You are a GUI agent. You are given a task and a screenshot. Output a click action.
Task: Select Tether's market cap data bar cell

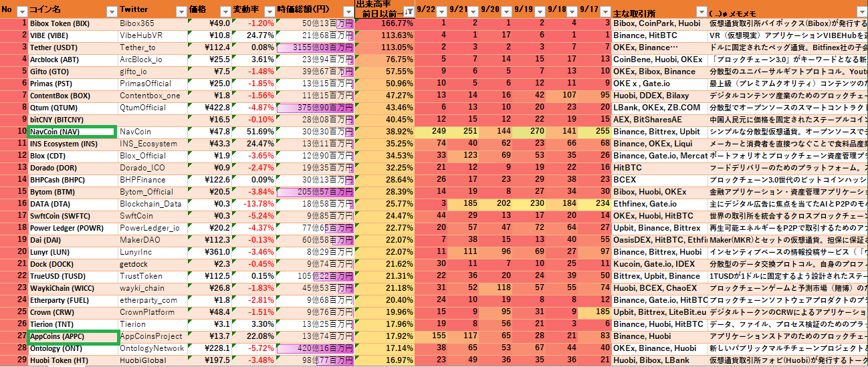point(315,47)
